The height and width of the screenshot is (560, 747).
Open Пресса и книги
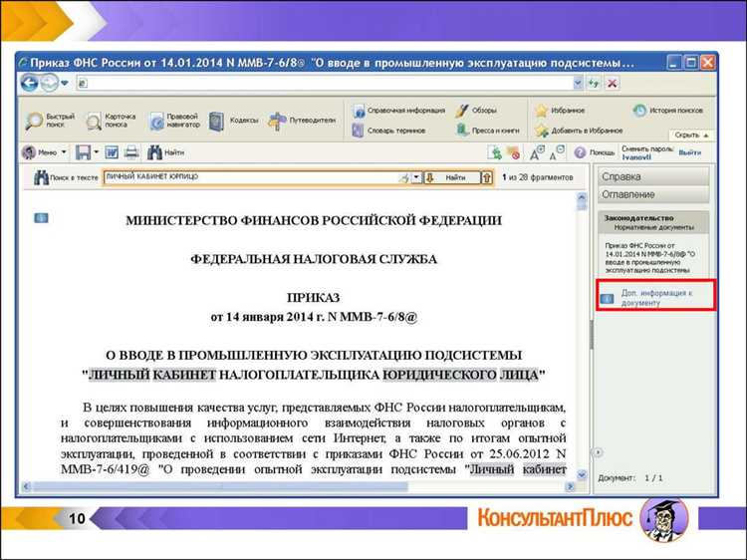[488, 131]
